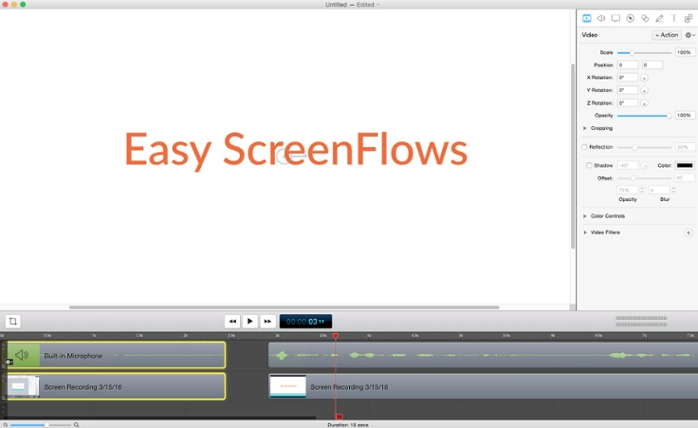Click the zoom out magnifier icon
The width and height of the screenshot is (698, 428).
[x=5, y=425]
